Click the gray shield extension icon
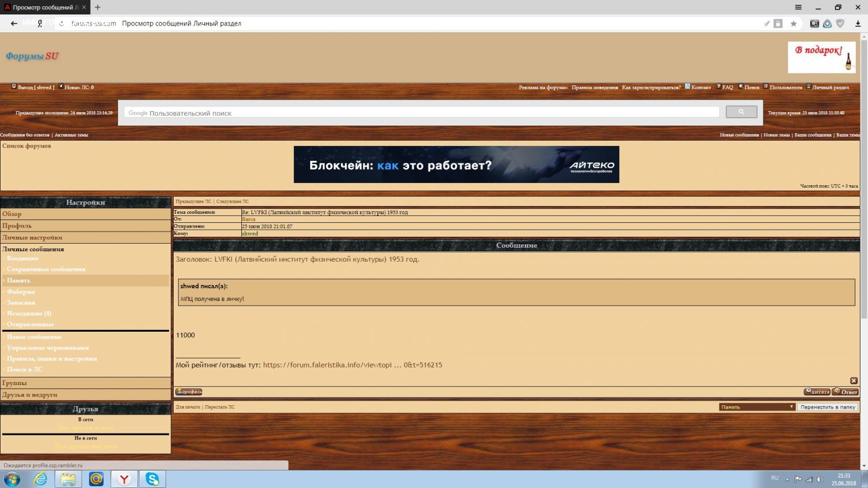The height and width of the screenshot is (488, 868). [x=840, y=24]
